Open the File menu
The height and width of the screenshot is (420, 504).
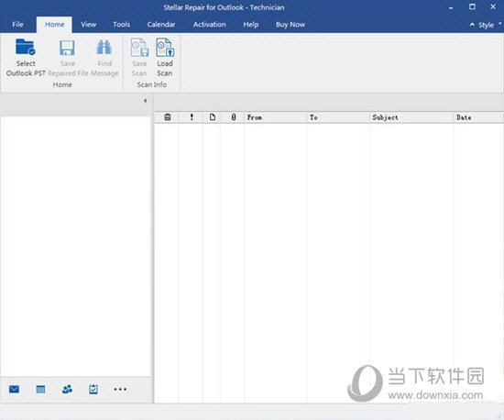(17, 25)
